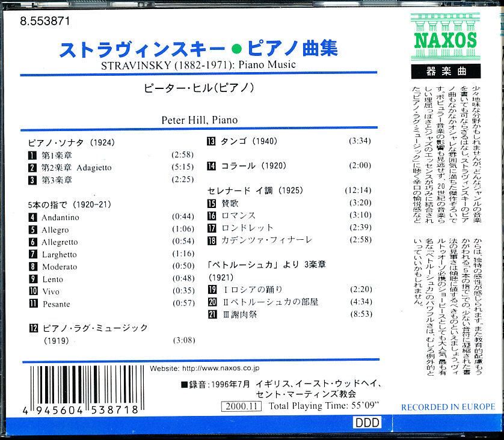Click the 「ペトルーシュカ」より 3楽章 heading
504x440 pixels.
pyautogui.click(x=267, y=265)
